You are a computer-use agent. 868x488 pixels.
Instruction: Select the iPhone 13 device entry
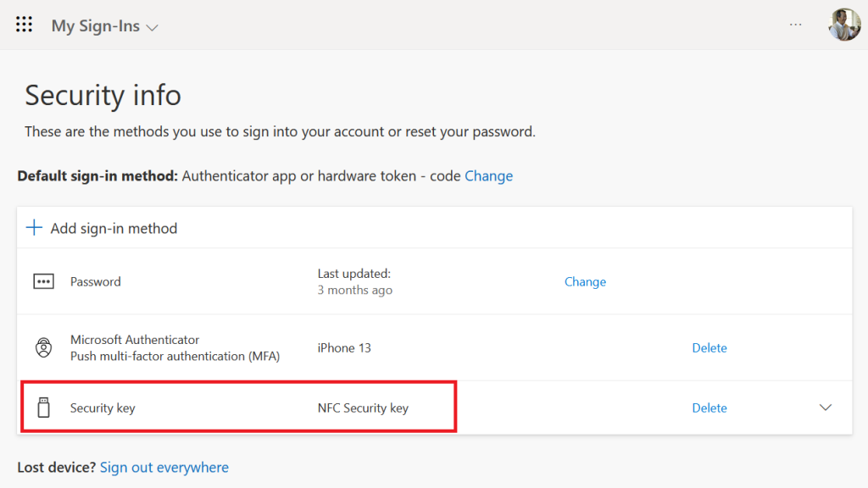coord(344,348)
